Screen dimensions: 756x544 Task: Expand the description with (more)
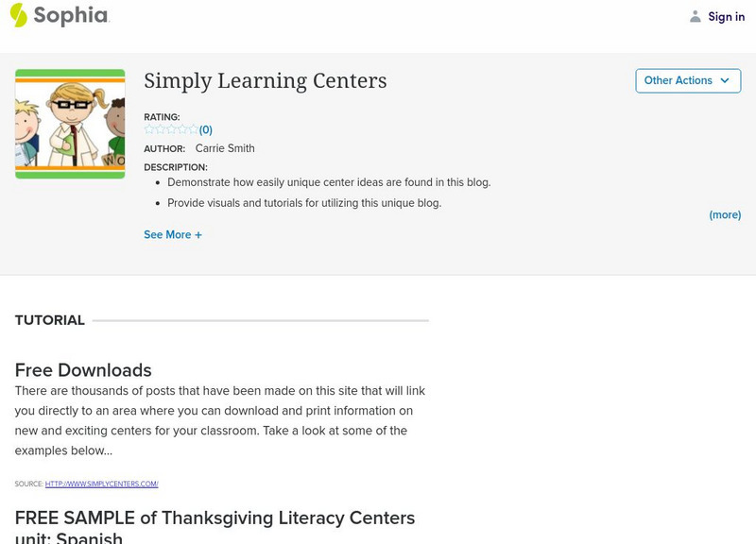[725, 214]
